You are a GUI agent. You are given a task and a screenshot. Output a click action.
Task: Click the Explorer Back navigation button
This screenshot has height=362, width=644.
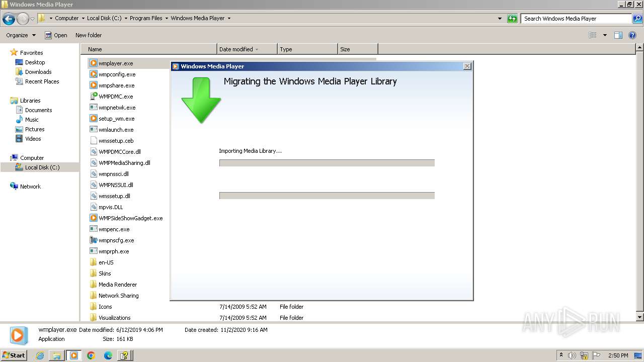click(x=9, y=19)
